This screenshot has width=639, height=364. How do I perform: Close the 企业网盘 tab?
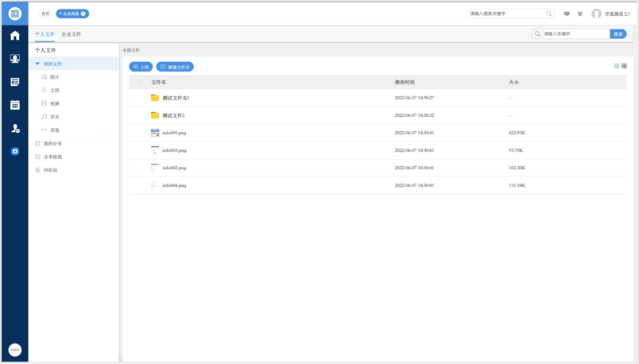coord(83,14)
